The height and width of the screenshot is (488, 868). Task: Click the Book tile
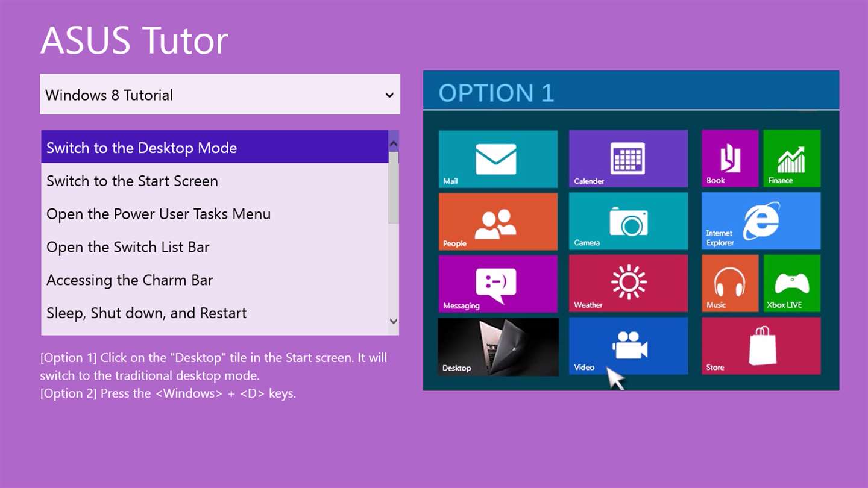[x=730, y=158]
